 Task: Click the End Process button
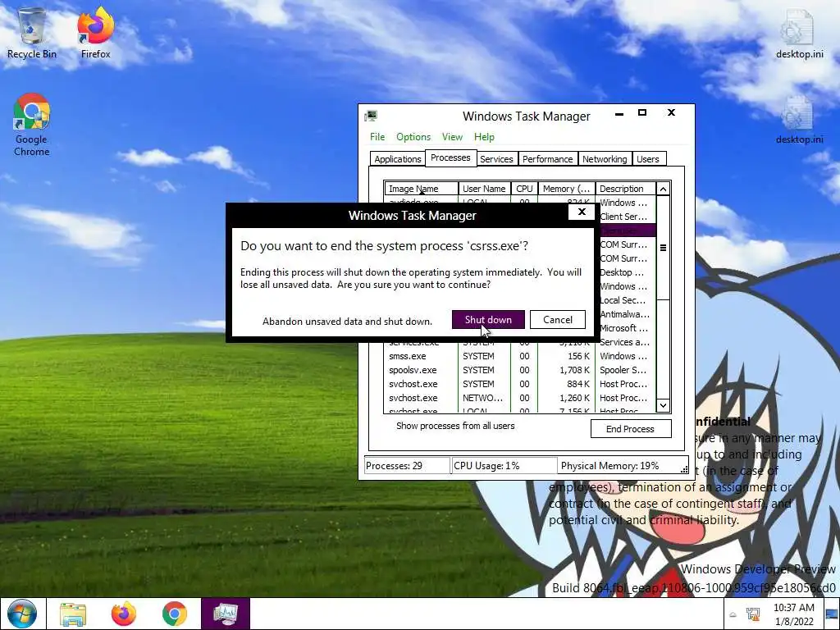[631, 428]
